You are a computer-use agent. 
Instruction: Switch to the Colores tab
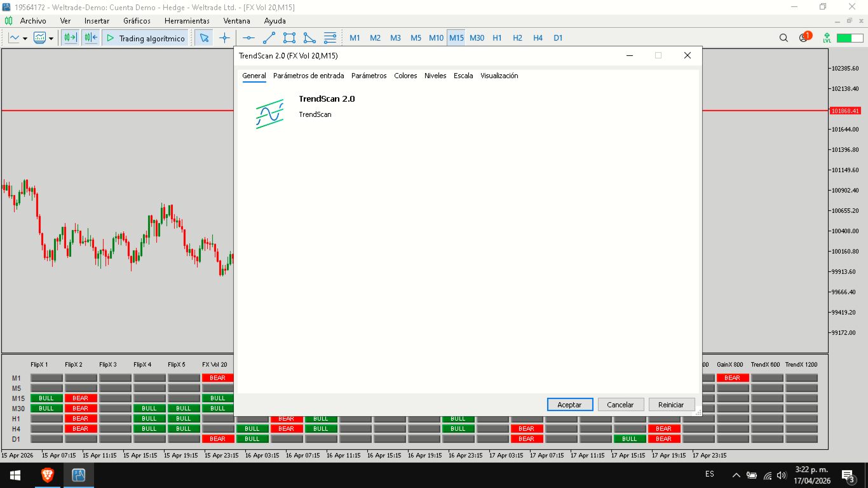pos(405,76)
